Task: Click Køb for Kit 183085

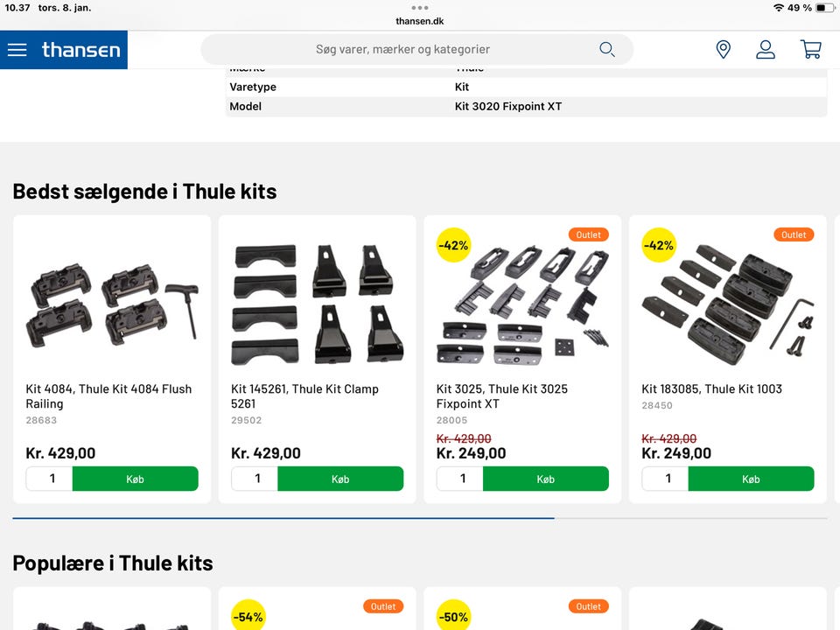Action: pyautogui.click(x=751, y=479)
